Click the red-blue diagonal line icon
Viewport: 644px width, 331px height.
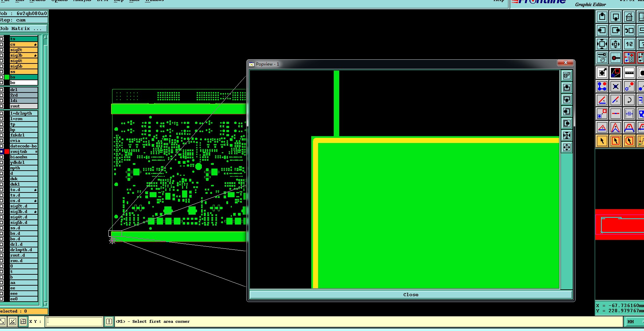[x=616, y=100]
